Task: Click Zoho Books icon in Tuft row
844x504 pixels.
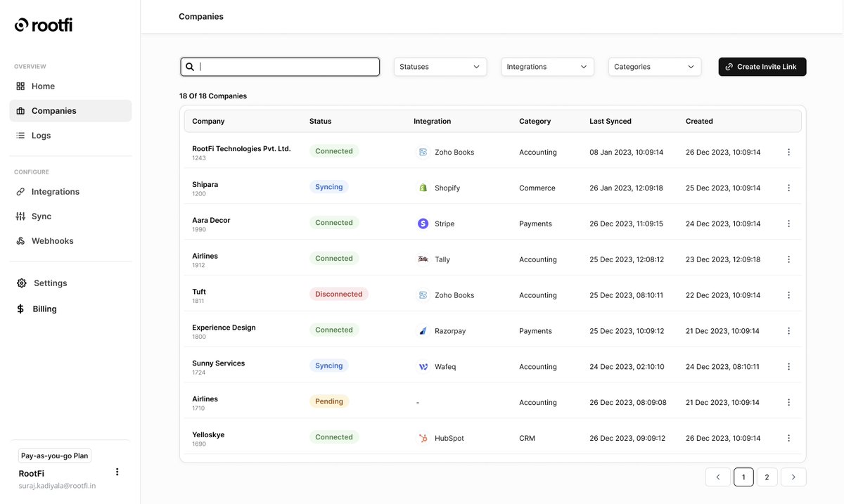Action: point(423,295)
